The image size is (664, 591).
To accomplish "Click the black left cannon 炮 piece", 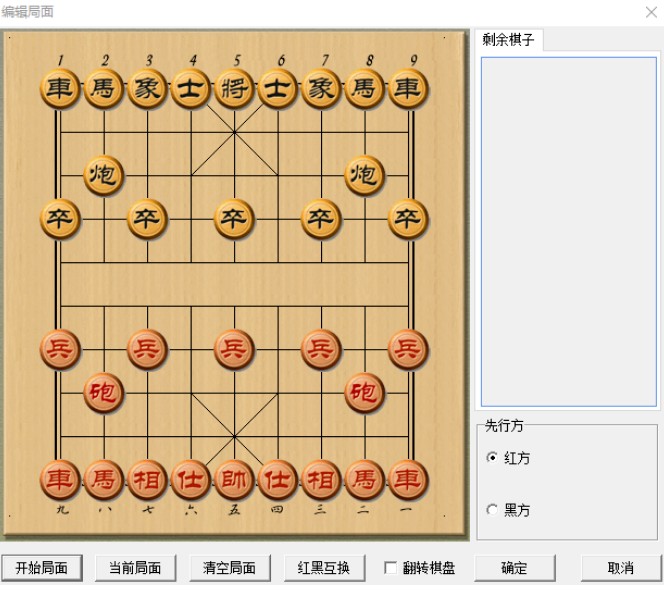I will (103, 176).
